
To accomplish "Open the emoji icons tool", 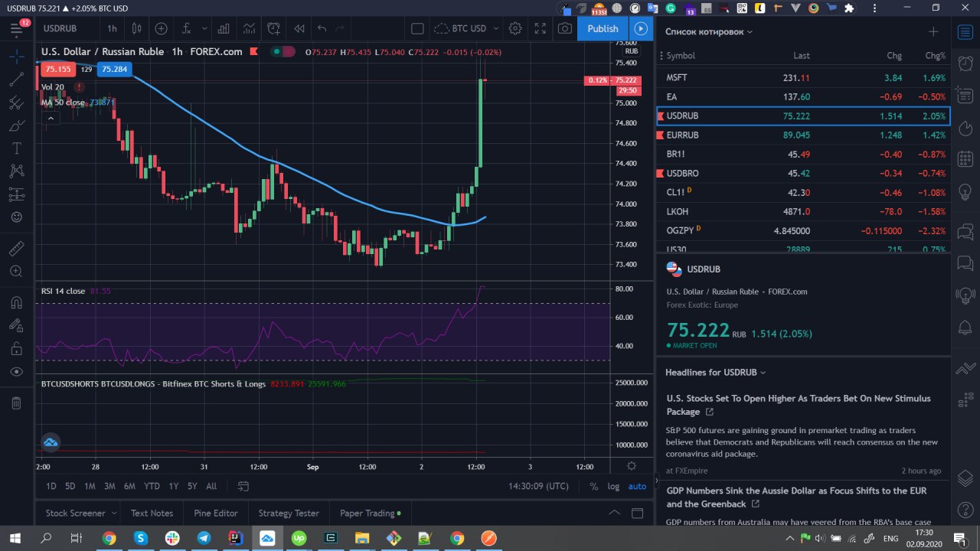I will click(x=16, y=217).
